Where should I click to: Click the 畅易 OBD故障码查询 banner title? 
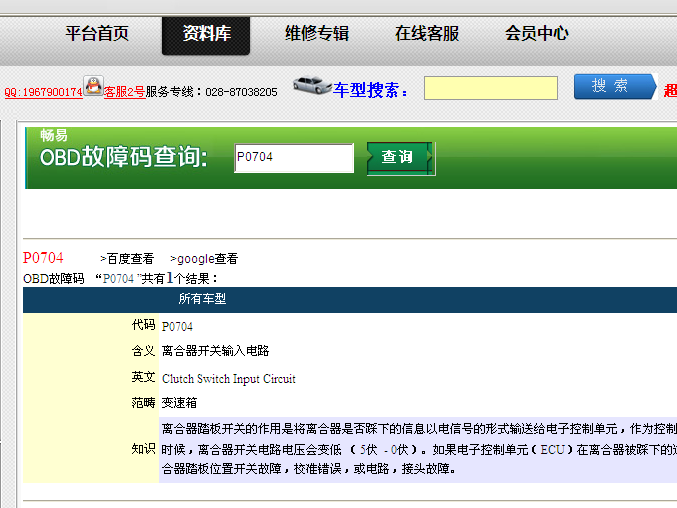[x=123, y=149]
